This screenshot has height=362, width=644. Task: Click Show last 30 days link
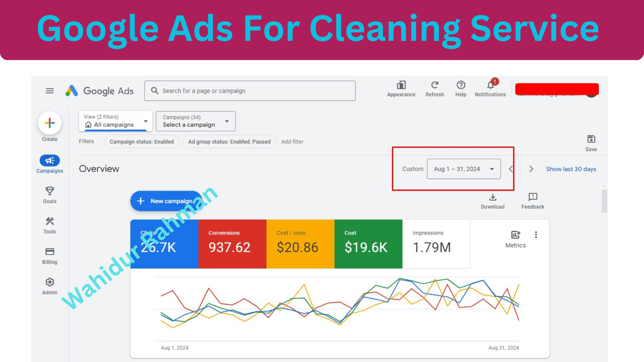tap(571, 169)
